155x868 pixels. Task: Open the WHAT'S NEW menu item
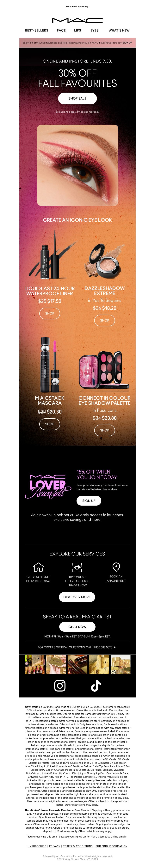119,30
